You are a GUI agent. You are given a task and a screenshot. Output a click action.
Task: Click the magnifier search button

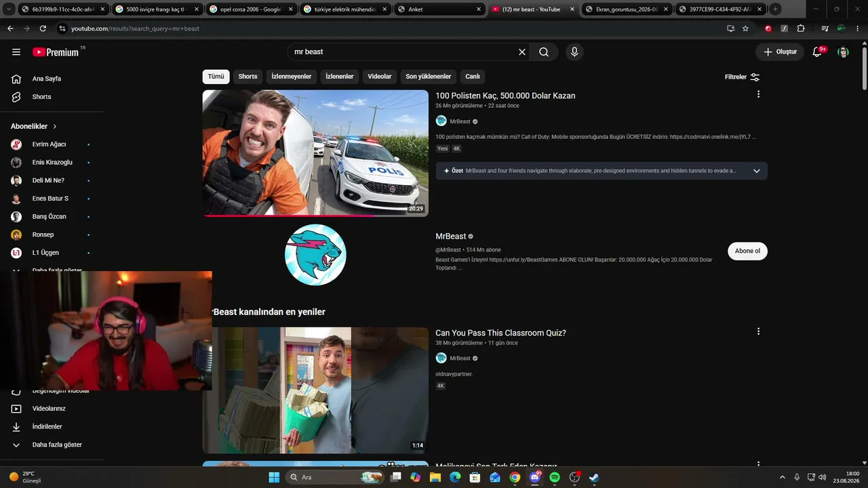544,52
